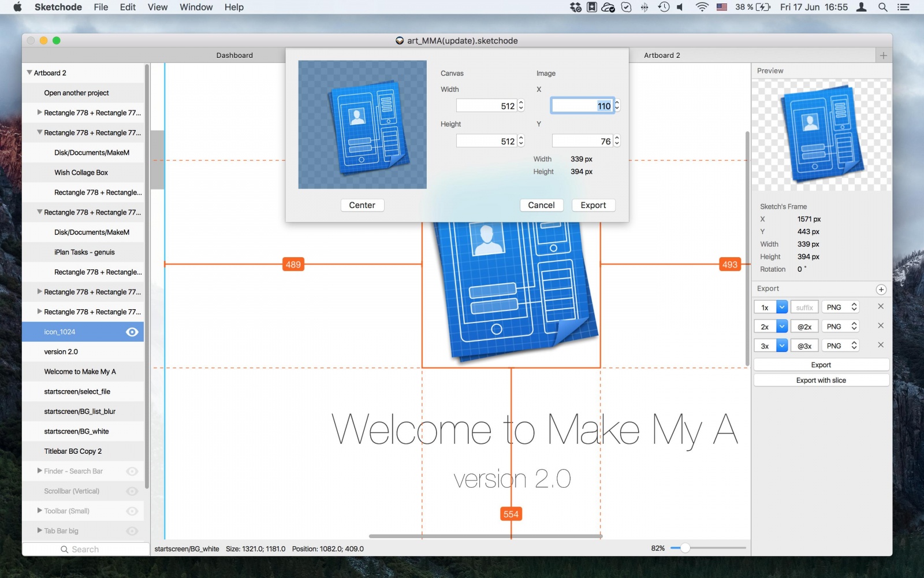Cancel the export dialog
Viewport: 924px width, 578px height.
(x=541, y=205)
